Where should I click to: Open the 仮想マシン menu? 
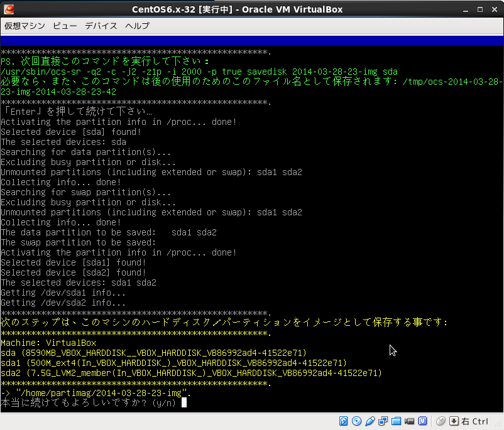click(x=25, y=26)
